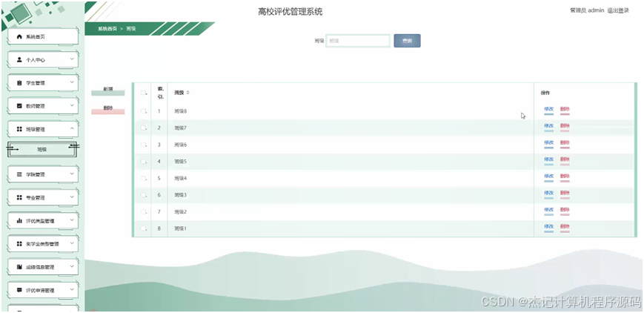Screen dimensions: 644x313
Task: Click the bar chart icon for 评优类型管理
Action: click(19, 221)
